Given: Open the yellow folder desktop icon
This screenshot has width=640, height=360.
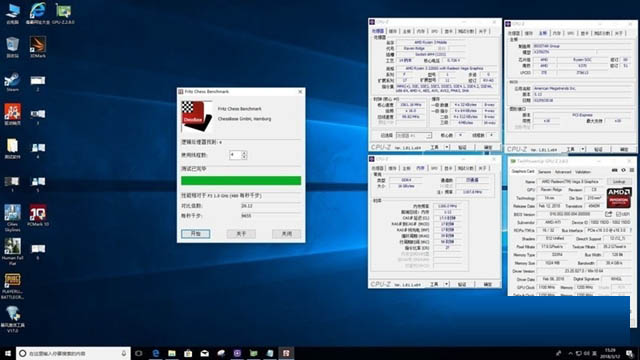Looking at the screenshot, I should pyautogui.click(x=13, y=148).
